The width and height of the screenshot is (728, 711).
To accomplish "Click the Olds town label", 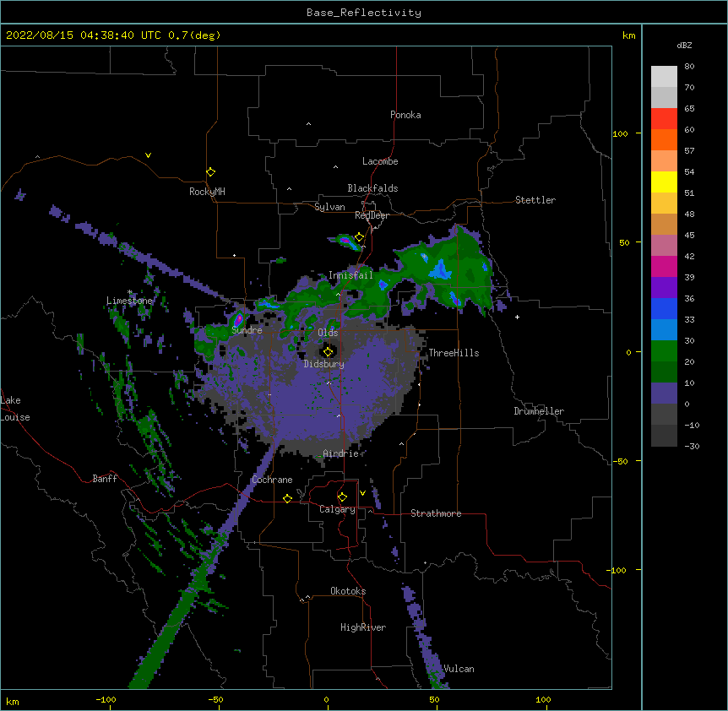I will 328,333.
